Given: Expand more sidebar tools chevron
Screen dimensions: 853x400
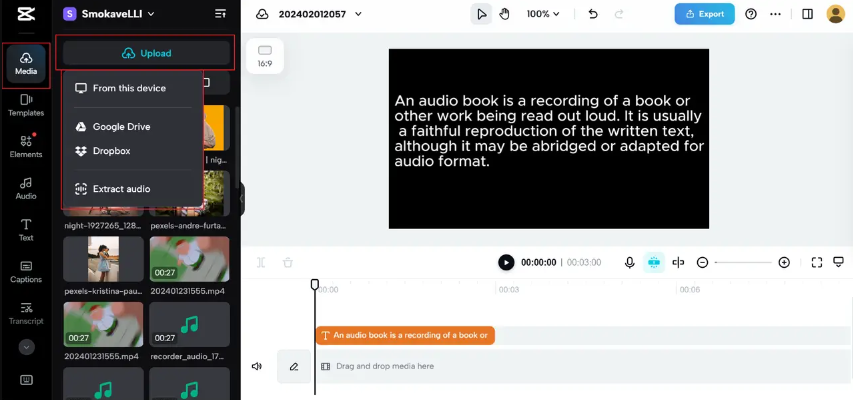Looking at the screenshot, I should [26, 347].
